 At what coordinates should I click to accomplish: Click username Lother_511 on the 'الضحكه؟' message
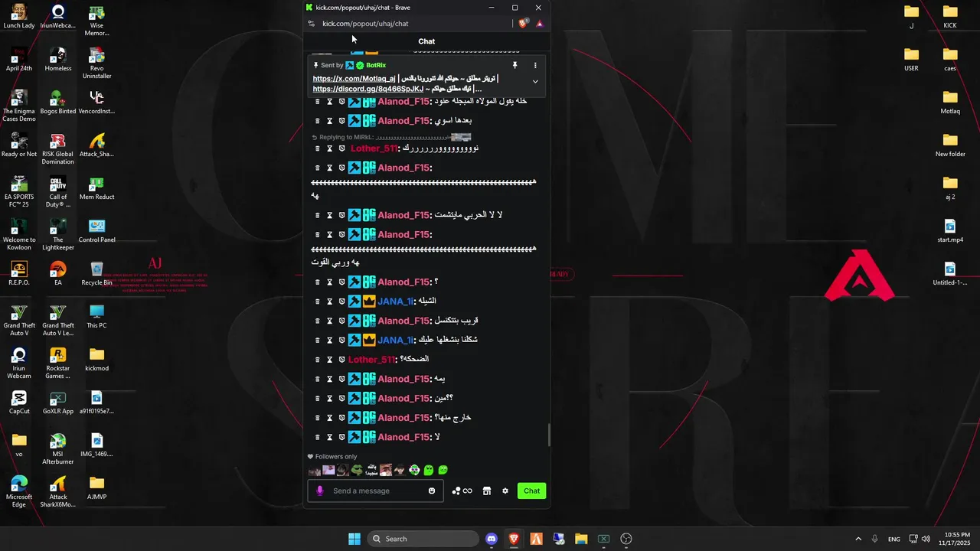[x=372, y=360]
